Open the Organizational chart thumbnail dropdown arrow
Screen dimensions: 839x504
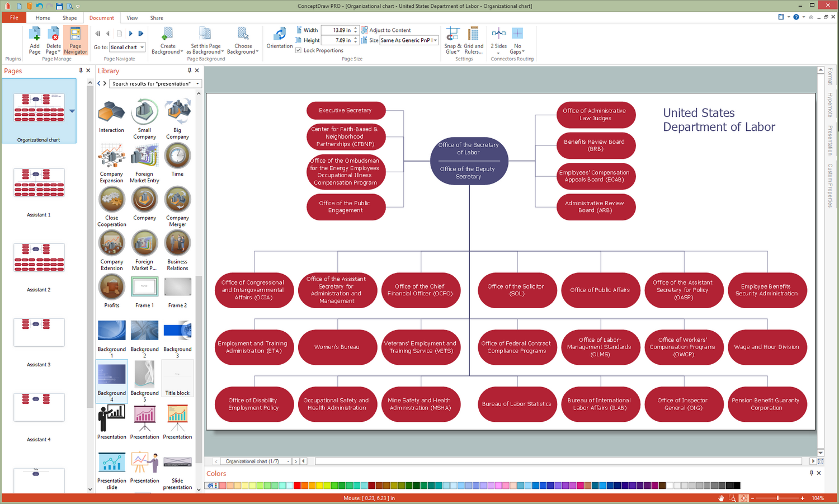click(x=72, y=111)
